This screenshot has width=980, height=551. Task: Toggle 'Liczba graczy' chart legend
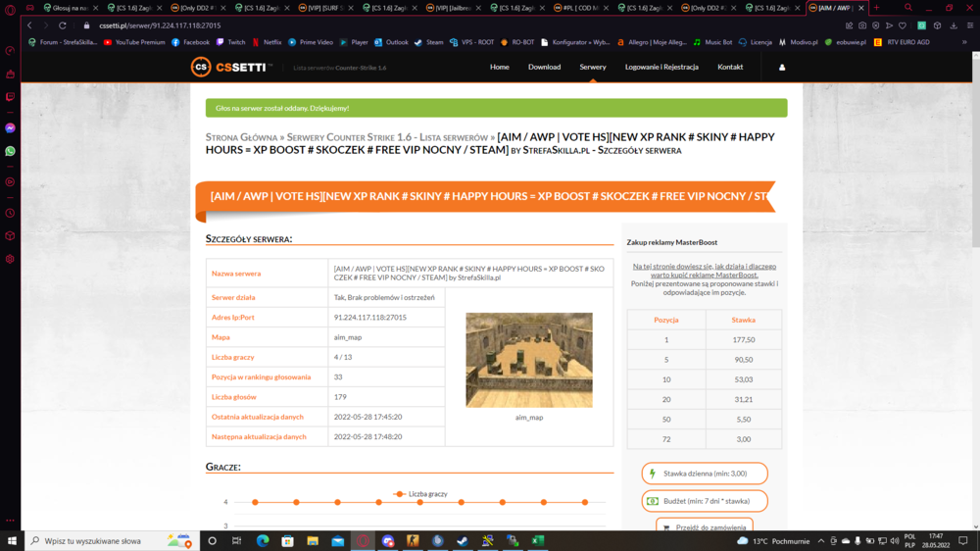tap(420, 494)
